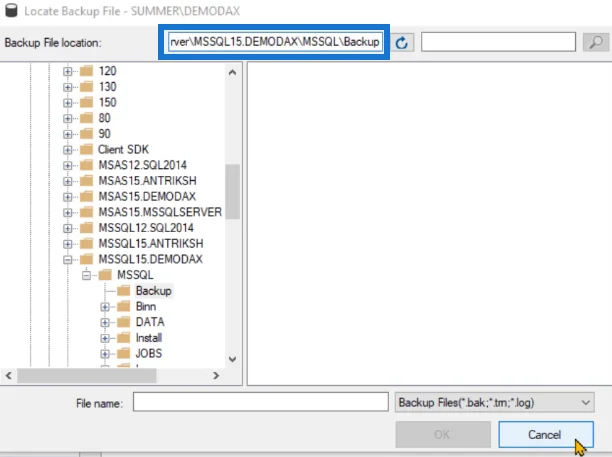Select the JOBS folder icon
Viewport: 612px width, 457px height.
124,354
